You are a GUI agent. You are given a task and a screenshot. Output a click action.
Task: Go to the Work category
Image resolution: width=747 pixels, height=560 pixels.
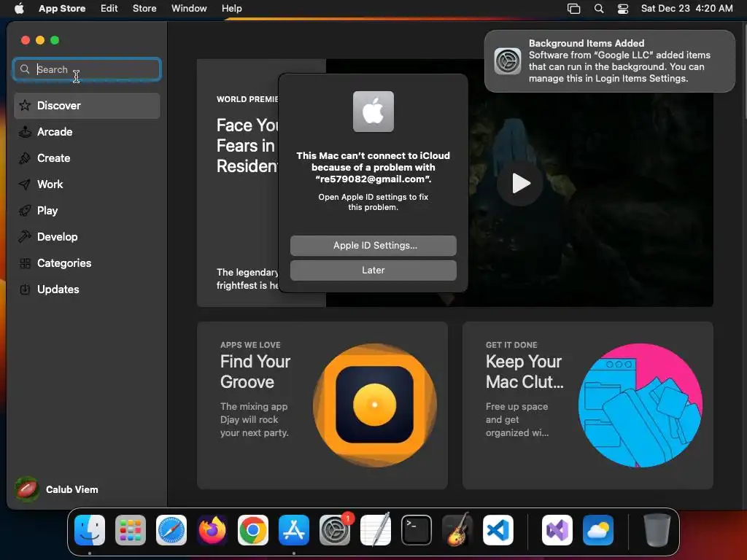pos(87,184)
